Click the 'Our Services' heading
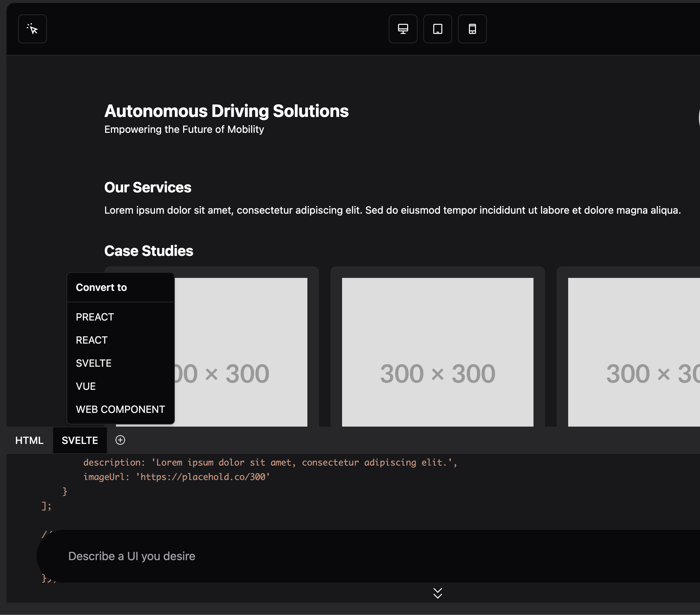This screenshot has height=615, width=700. 148,187
